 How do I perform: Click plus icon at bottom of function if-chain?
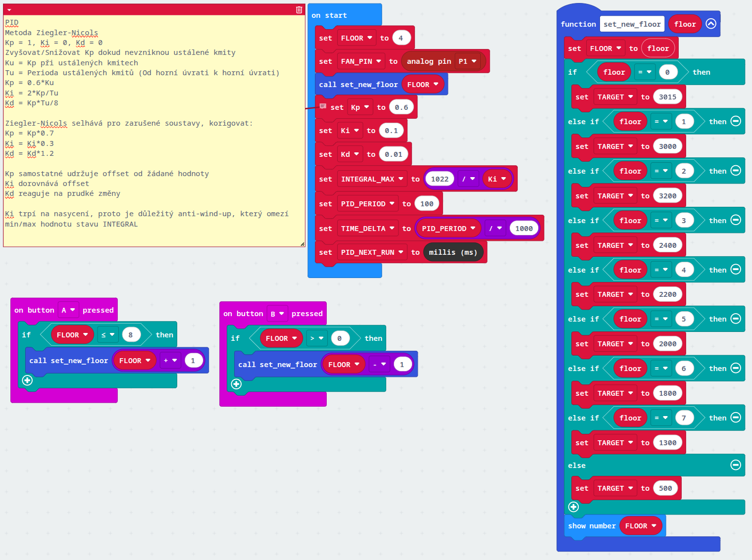(x=573, y=507)
